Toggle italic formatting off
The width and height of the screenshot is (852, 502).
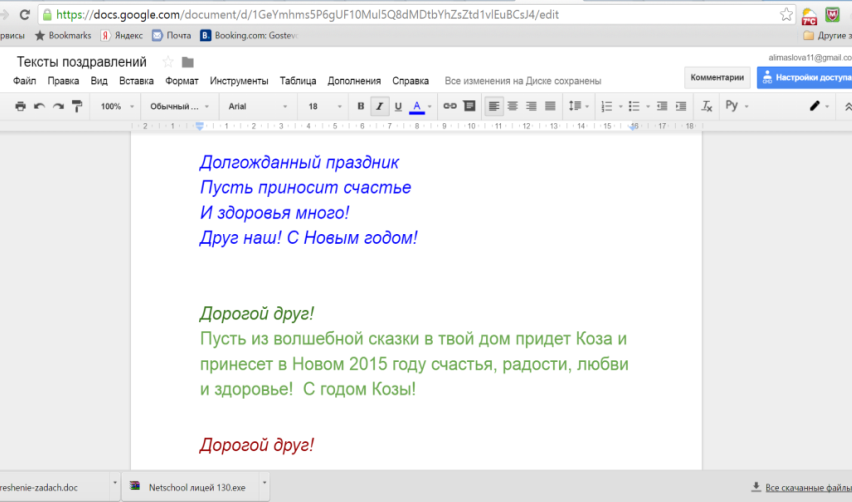coord(379,106)
